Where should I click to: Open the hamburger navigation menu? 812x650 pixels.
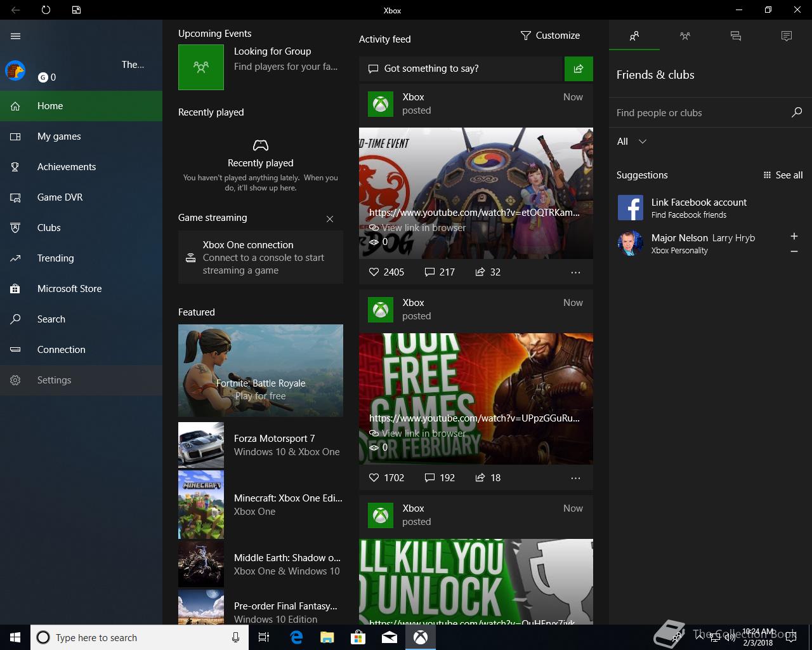pyautogui.click(x=16, y=36)
